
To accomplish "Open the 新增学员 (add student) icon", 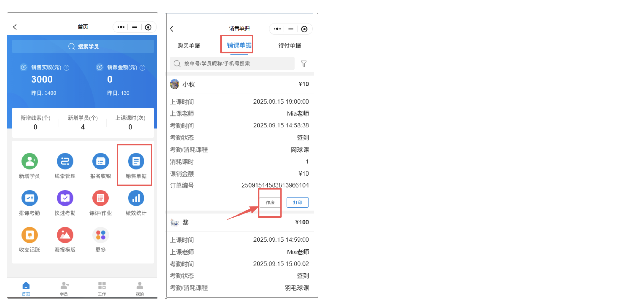I will coord(30,165).
